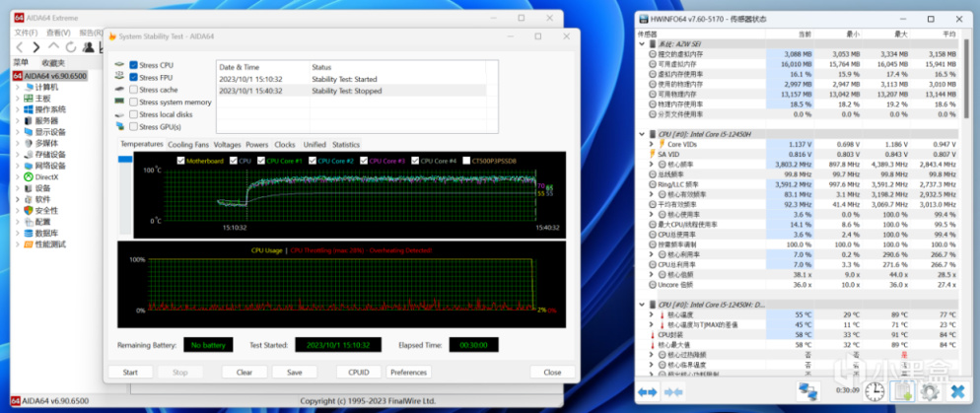Select 安全性 shield item in AIDA64 tree

(x=41, y=211)
